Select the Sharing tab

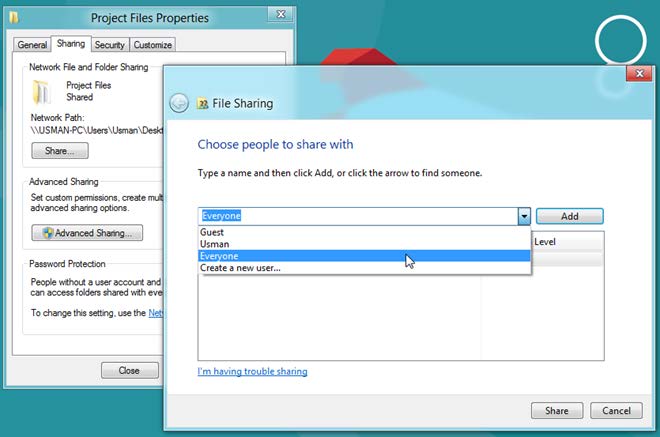tap(71, 43)
